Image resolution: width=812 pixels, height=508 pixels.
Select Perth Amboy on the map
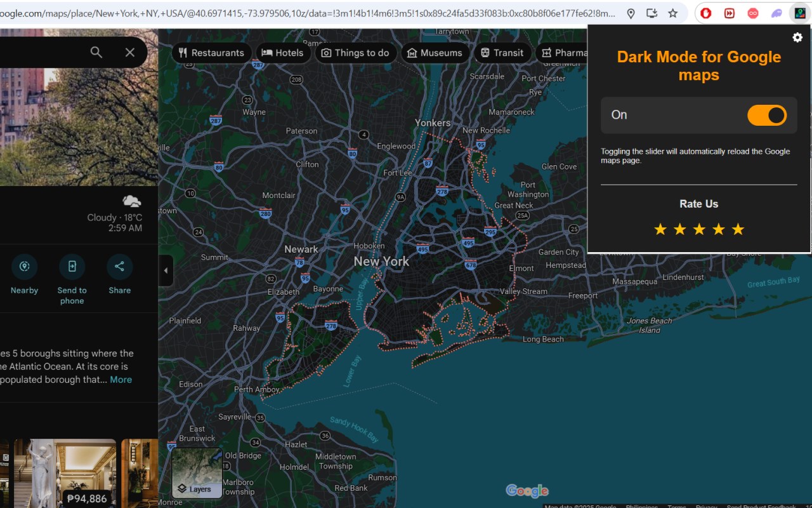(x=257, y=390)
